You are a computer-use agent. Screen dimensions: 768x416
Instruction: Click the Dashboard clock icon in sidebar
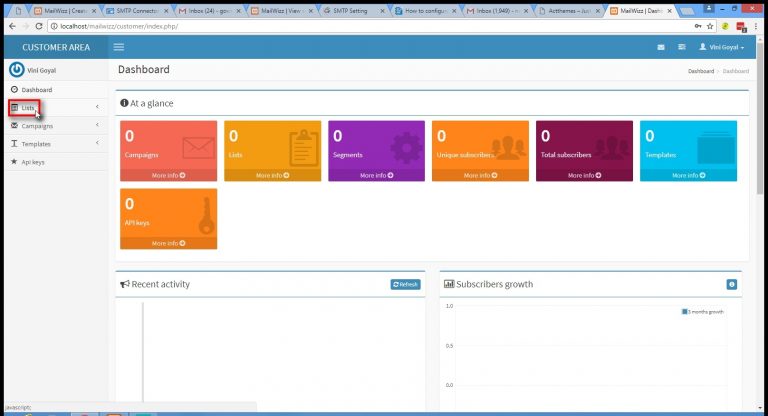(x=14, y=90)
